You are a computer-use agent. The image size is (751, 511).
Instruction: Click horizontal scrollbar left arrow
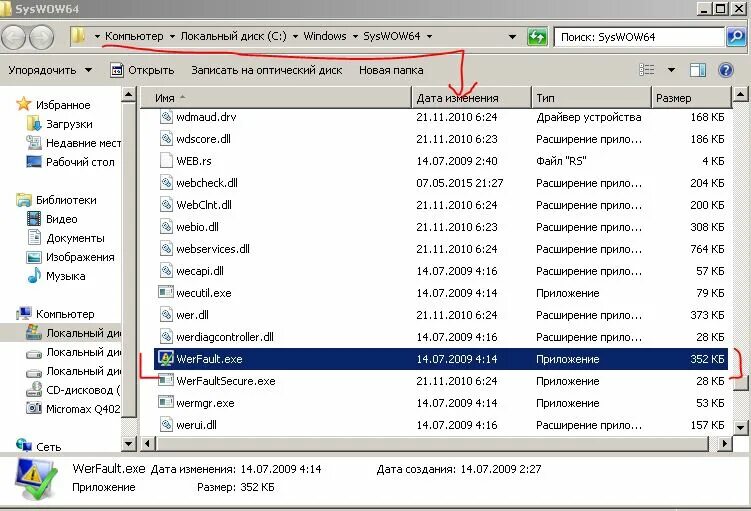pyautogui.click(x=147, y=444)
